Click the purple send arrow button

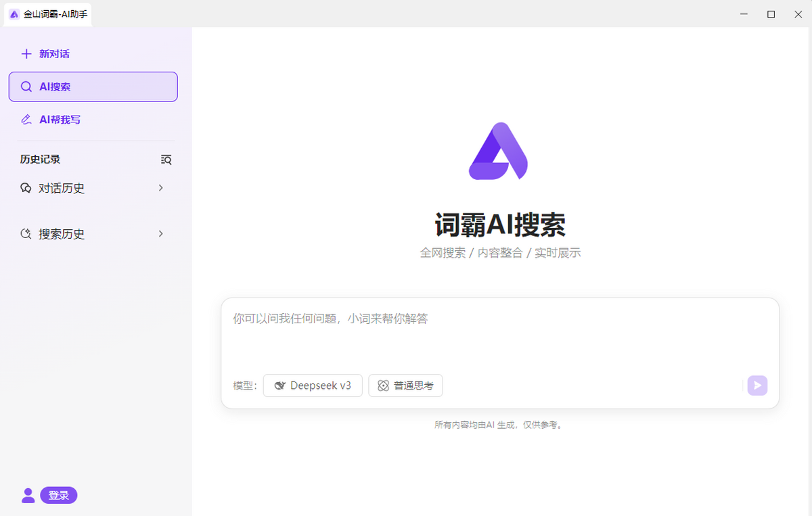tap(757, 385)
